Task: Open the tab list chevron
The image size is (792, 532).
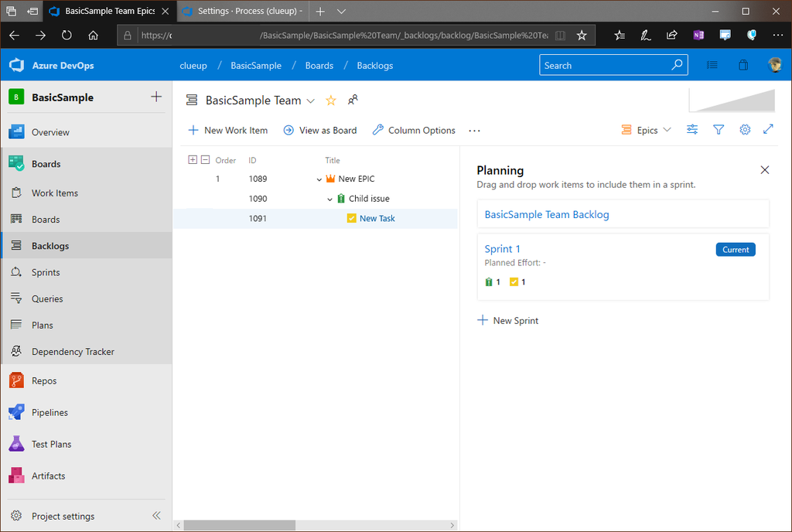Action: click(x=341, y=11)
